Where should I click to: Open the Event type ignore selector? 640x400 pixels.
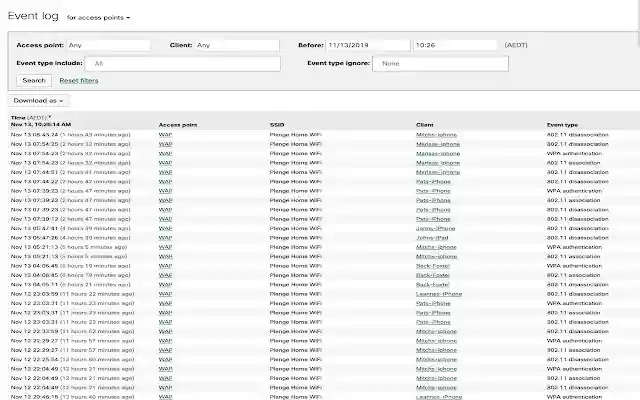pos(440,64)
